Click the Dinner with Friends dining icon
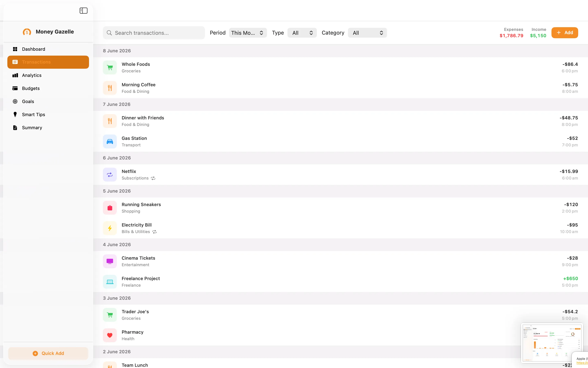This screenshot has height=368, width=588. [x=110, y=121]
